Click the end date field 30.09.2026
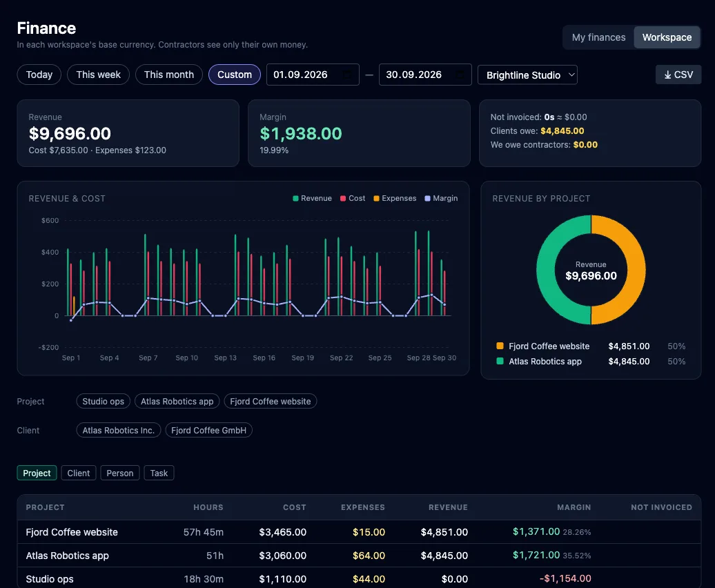The height and width of the screenshot is (588, 715). pyautogui.click(x=425, y=75)
